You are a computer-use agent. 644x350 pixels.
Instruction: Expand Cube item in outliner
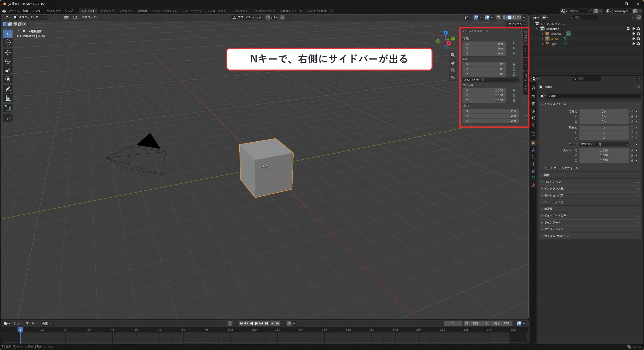coord(542,39)
